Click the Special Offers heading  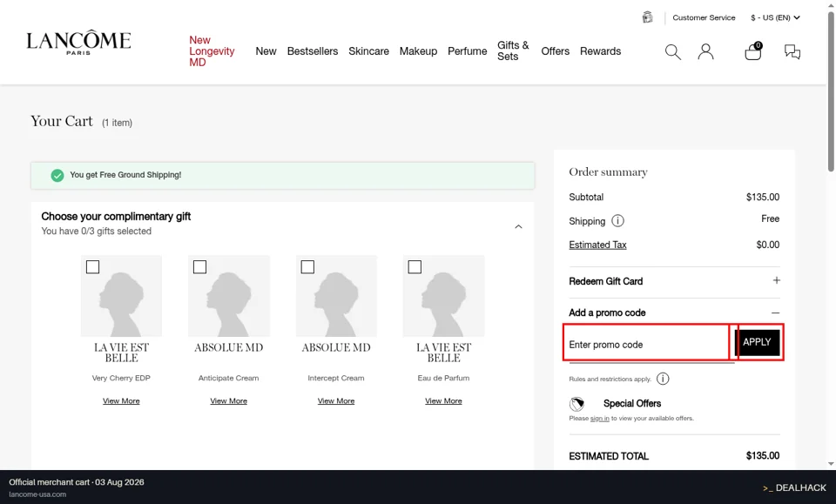tap(632, 403)
